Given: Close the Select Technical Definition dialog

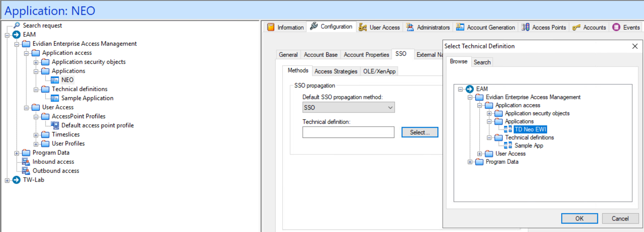Looking at the screenshot, I should pos(635,46).
